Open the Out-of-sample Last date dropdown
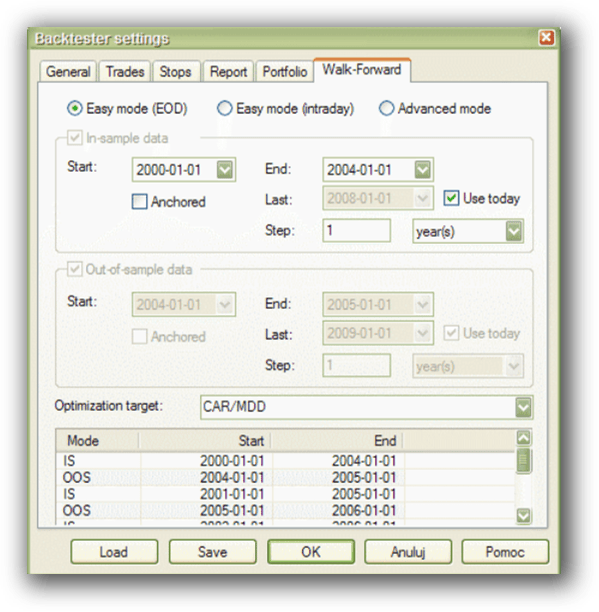This screenshot has height=612, width=599. pos(423,333)
